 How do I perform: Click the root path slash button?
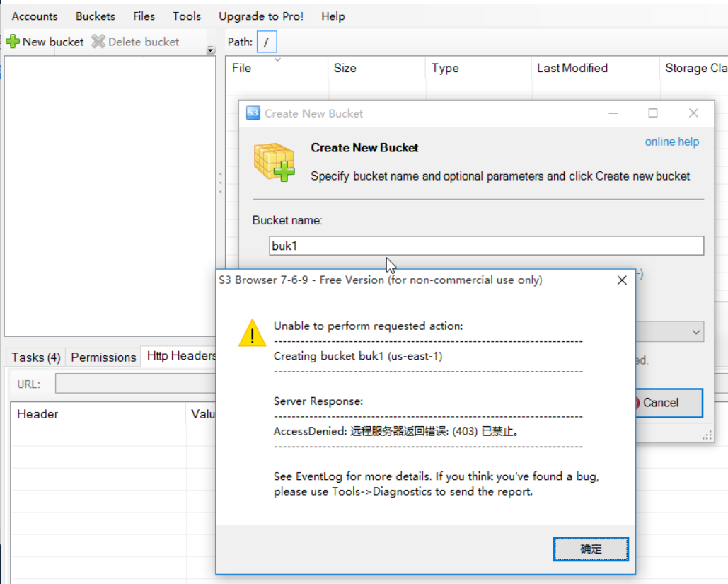click(x=267, y=42)
